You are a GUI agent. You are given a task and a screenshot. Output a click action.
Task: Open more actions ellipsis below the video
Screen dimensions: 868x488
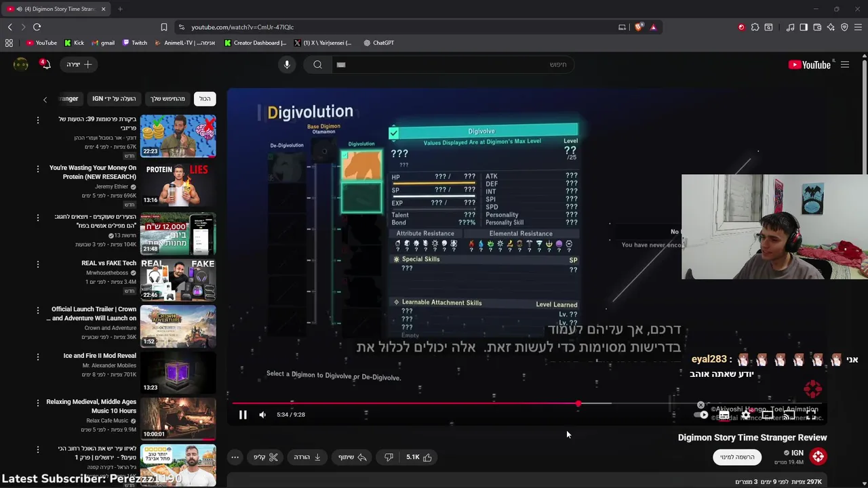tap(235, 457)
